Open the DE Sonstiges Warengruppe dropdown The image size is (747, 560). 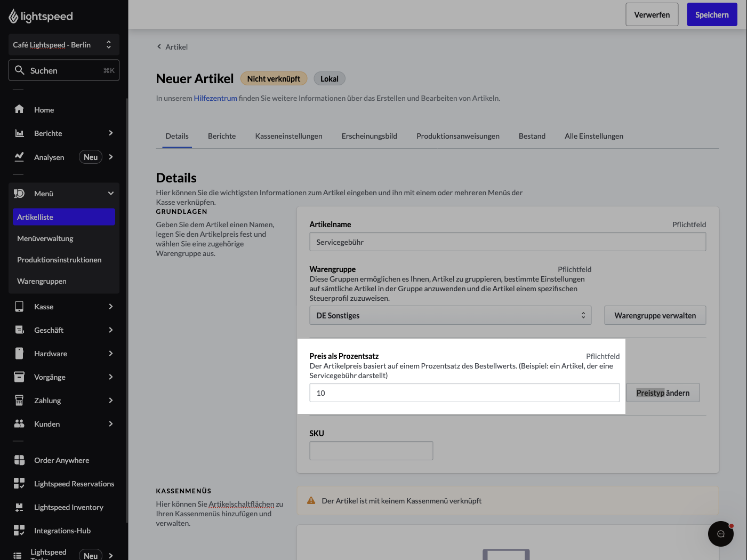[x=451, y=315]
